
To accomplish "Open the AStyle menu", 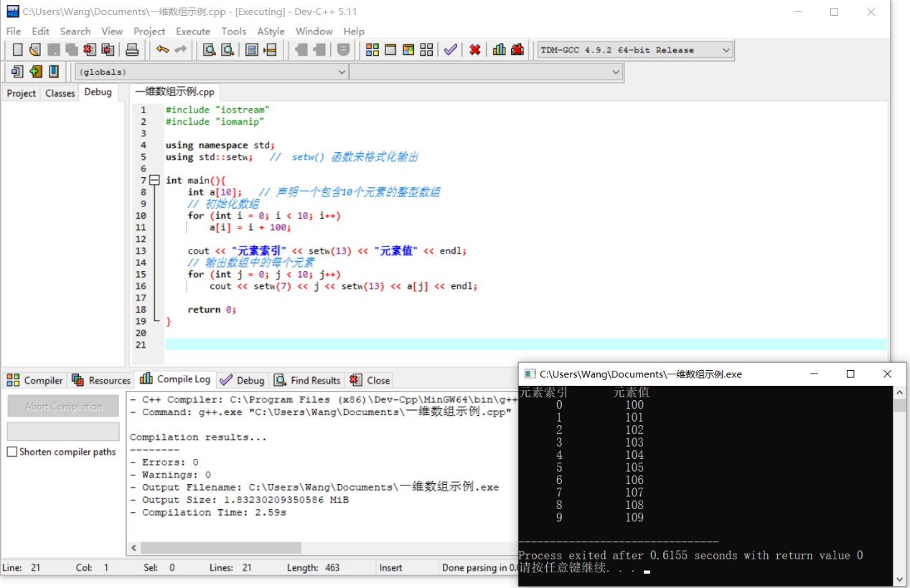I will click(271, 32).
